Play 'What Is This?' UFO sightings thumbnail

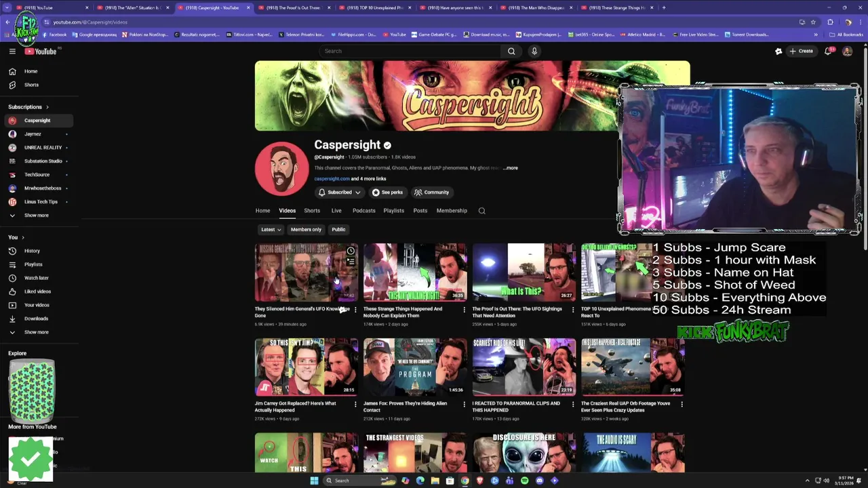pyautogui.click(x=524, y=272)
